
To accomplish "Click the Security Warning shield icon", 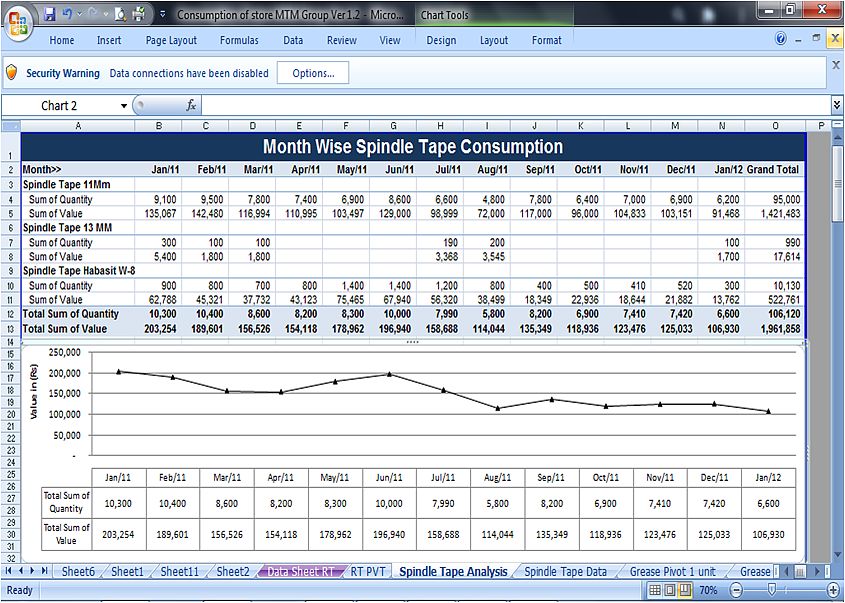I will (x=11, y=72).
